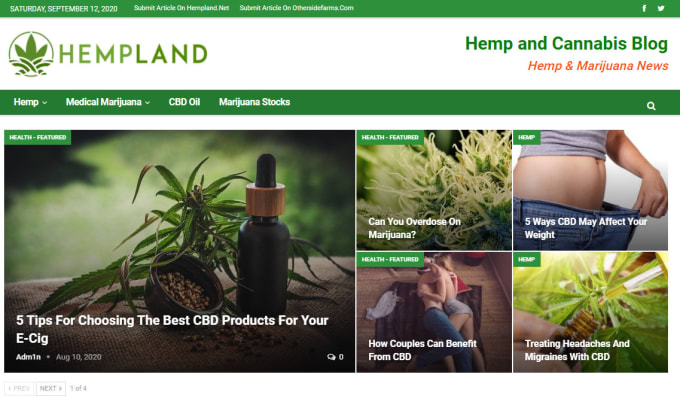Image resolution: width=680 pixels, height=408 pixels.
Task: Open Submit Article On Hempland.Net link
Action: [x=181, y=8]
